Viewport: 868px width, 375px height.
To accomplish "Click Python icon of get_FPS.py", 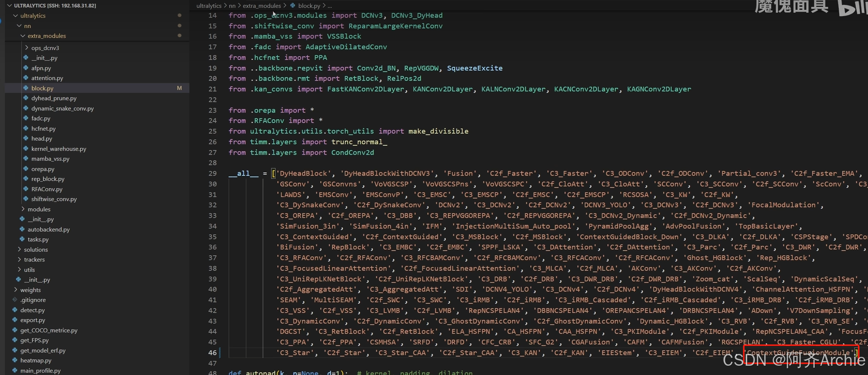I will pyautogui.click(x=15, y=340).
